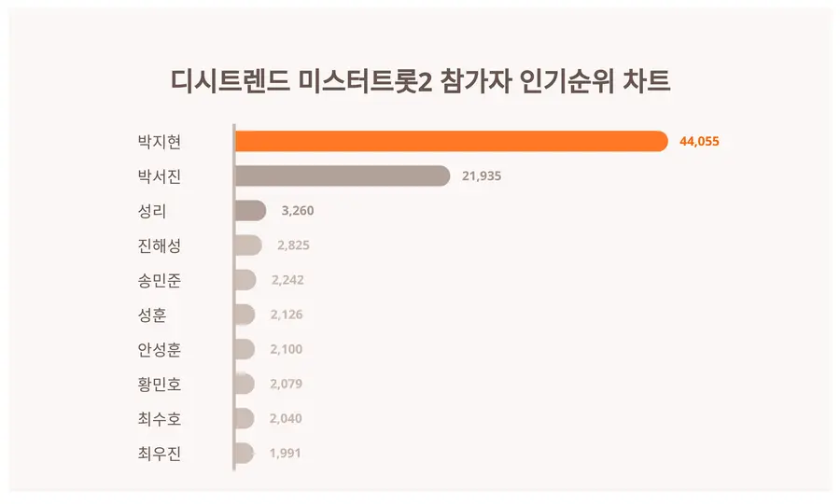Click the 송민준 name label
The width and height of the screenshot is (840, 504).
(x=159, y=280)
